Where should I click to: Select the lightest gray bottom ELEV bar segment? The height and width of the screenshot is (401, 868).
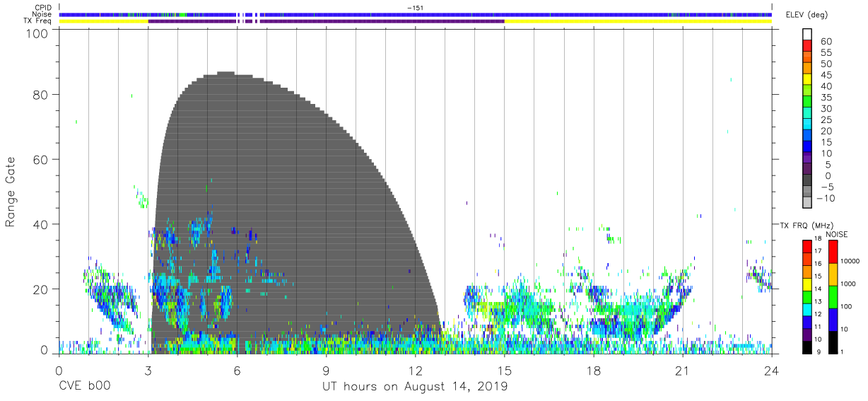(807, 202)
